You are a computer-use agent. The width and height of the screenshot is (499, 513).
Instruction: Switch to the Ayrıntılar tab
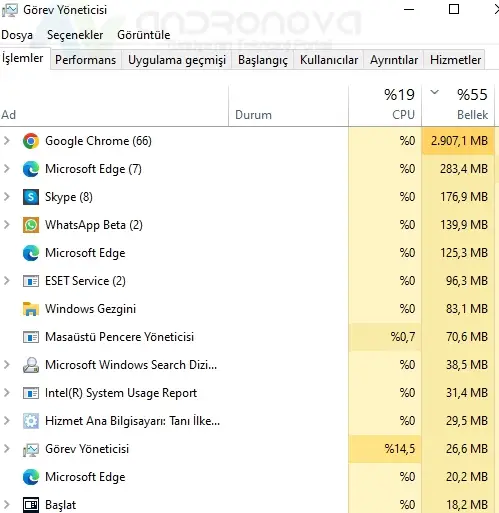click(x=394, y=60)
